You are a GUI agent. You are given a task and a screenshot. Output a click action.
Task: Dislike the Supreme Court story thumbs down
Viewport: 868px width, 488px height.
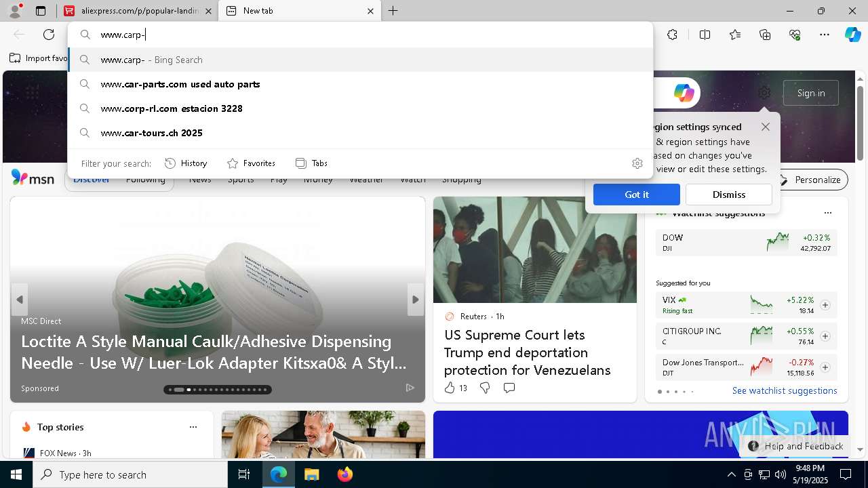pyautogui.click(x=485, y=388)
